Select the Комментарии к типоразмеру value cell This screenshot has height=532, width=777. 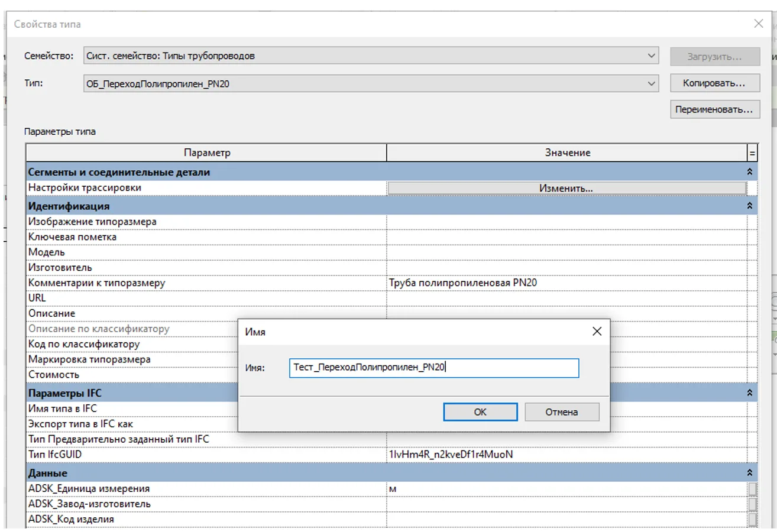pyautogui.click(x=566, y=283)
